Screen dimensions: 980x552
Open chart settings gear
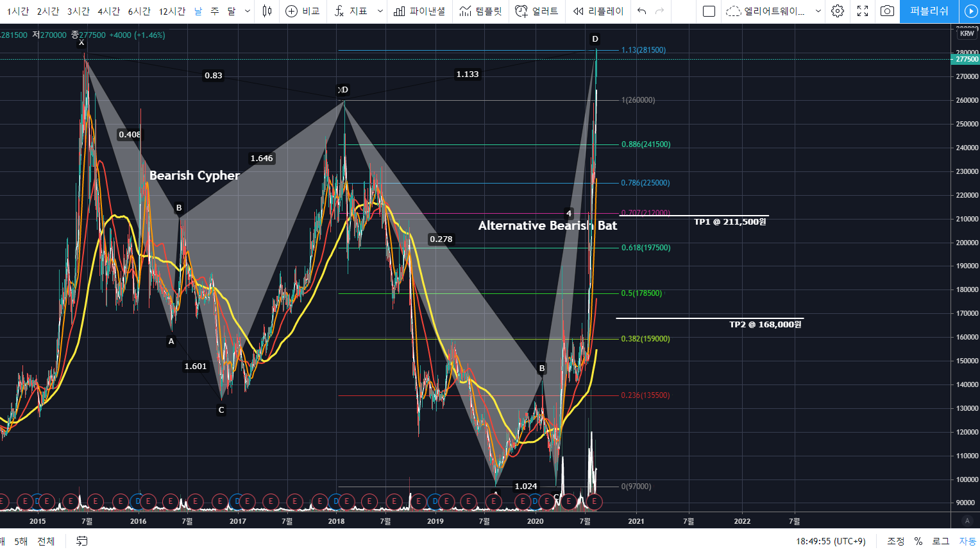(x=838, y=11)
